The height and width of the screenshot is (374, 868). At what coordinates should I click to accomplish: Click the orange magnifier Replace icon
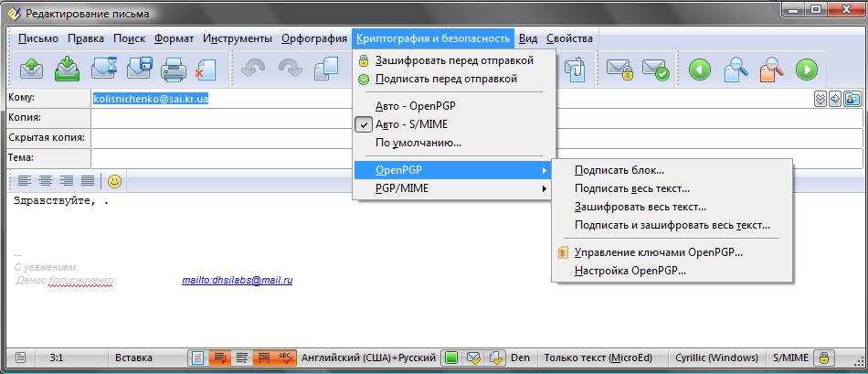pyautogui.click(x=772, y=69)
